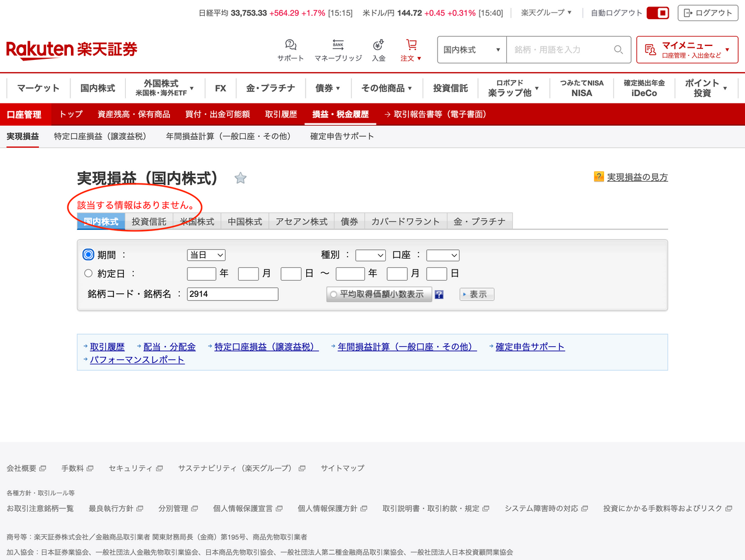The height and width of the screenshot is (560, 745).
Task: Open the 種別 dropdown
Action: point(371,254)
